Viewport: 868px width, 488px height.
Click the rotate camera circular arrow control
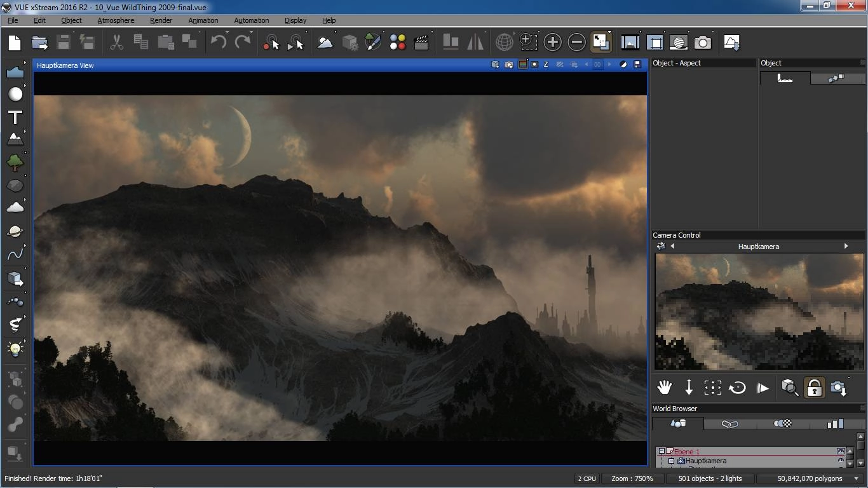(x=737, y=388)
